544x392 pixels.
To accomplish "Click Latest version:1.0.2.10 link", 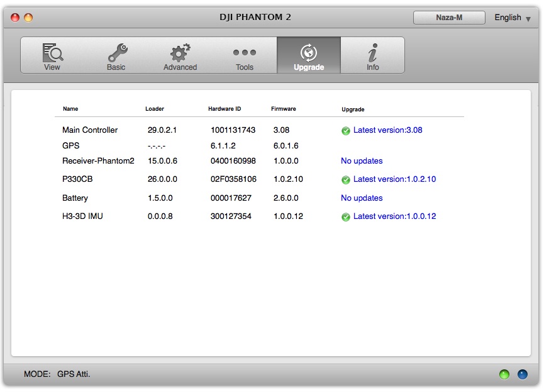I will (394, 179).
